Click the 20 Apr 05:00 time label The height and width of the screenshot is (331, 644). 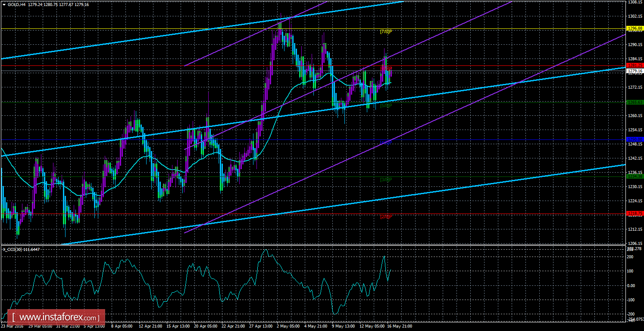(x=206, y=326)
